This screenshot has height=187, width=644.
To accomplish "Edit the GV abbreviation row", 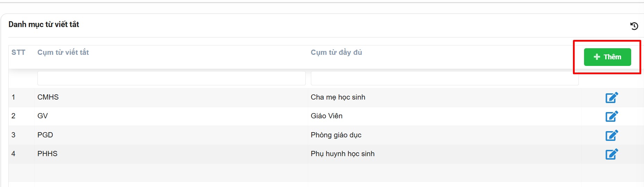I will click(x=611, y=116).
